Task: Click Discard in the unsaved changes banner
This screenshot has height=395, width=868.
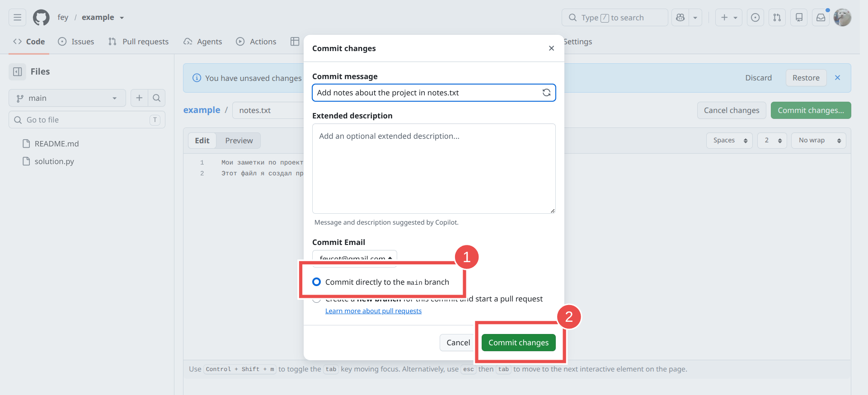Action: [x=758, y=78]
